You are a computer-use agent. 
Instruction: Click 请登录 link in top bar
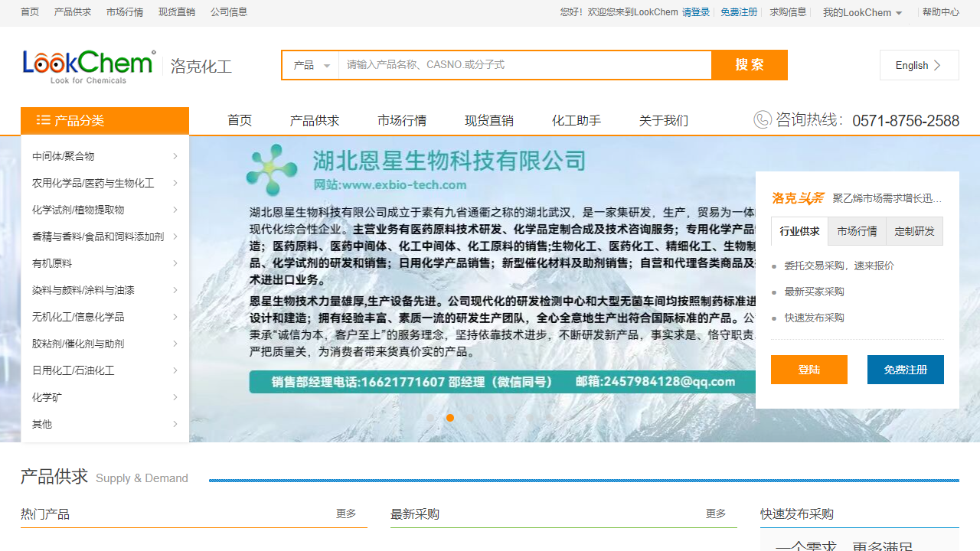point(696,12)
